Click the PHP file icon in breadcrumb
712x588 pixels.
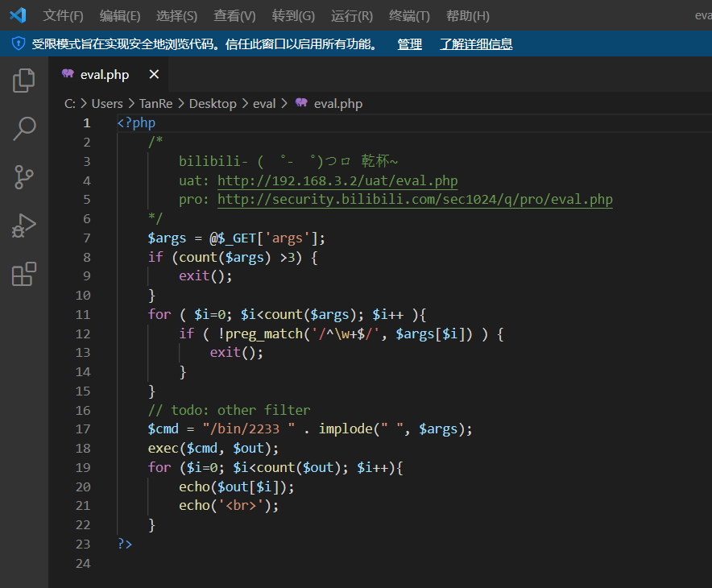[x=302, y=103]
